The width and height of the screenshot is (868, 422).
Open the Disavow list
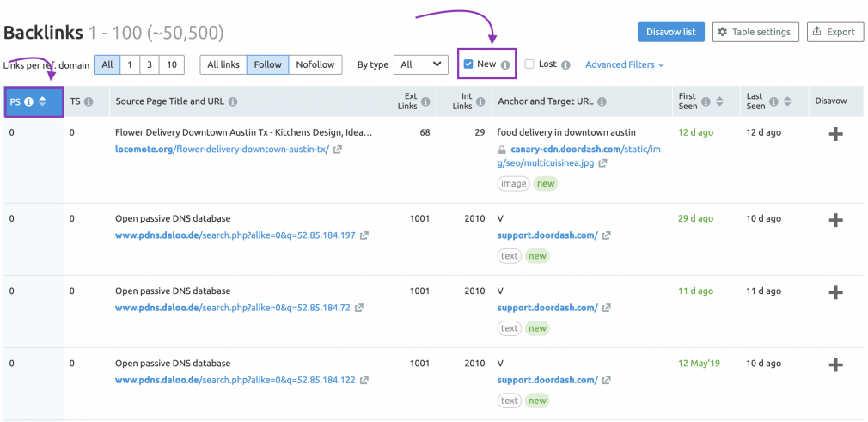(x=671, y=32)
